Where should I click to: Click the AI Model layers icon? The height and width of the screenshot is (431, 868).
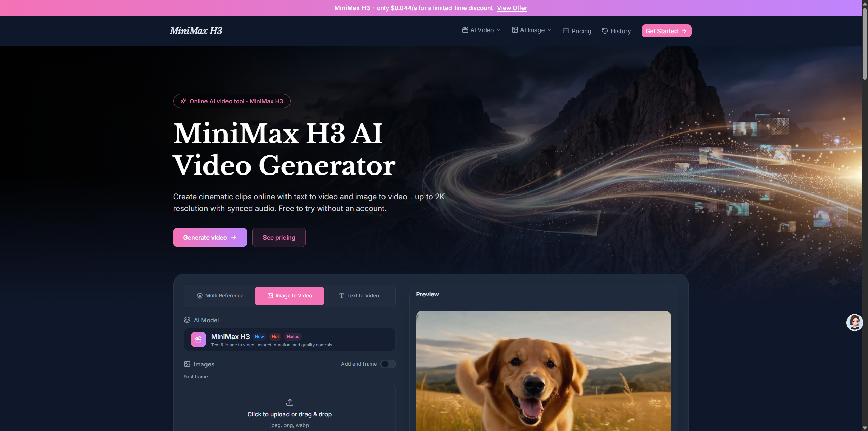tap(187, 320)
